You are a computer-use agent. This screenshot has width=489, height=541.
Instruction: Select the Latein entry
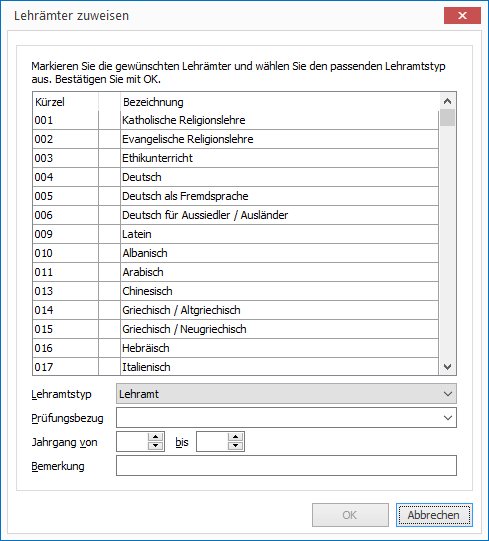point(235,234)
